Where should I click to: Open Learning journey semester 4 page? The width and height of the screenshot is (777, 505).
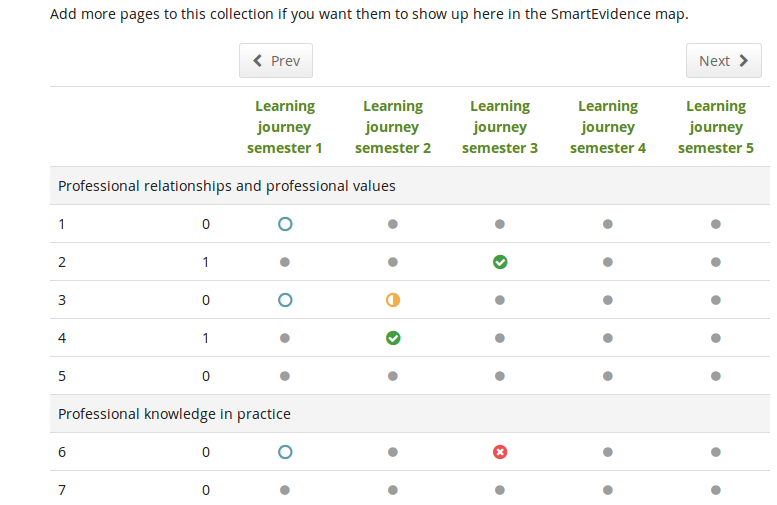click(608, 127)
